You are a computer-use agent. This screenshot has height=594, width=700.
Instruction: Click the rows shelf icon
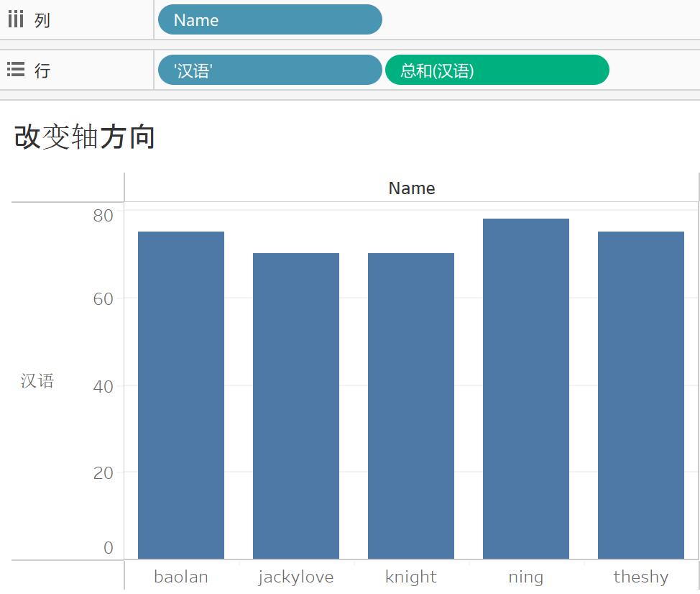point(16,69)
